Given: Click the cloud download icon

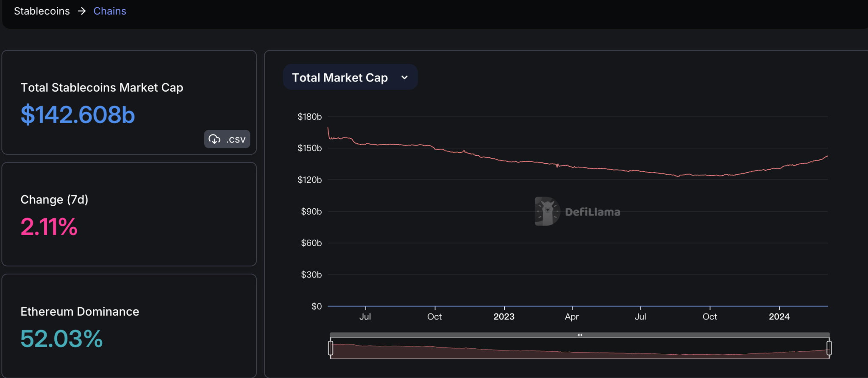Looking at the screenshot, I should pyautogui.click(x=214, y=139).
